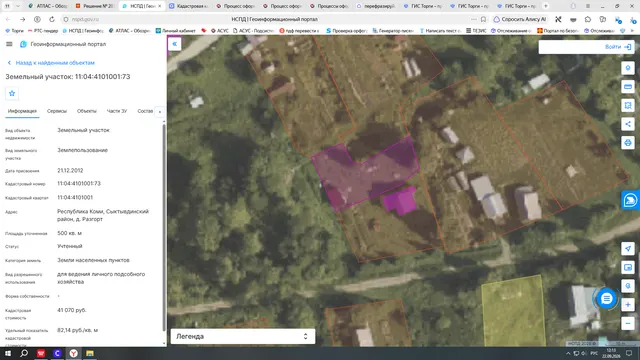Print the map with printer icon
This screenshot has height=360, width=640.
(628, 142)
